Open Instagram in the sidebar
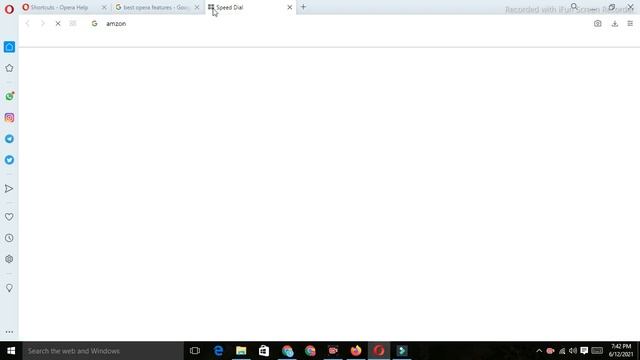The width and height of the screenshot is (640, 360). [x=9, y=118]
